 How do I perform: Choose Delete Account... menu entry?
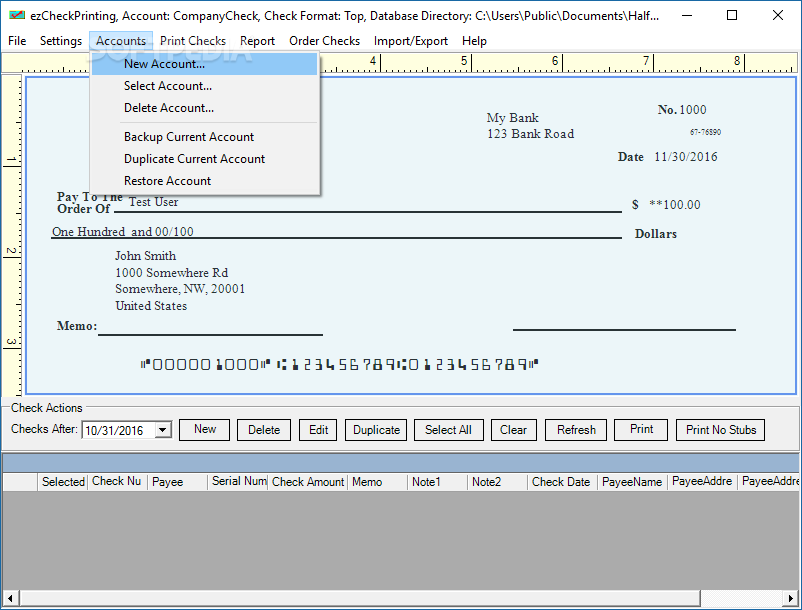tap(205, 108)
